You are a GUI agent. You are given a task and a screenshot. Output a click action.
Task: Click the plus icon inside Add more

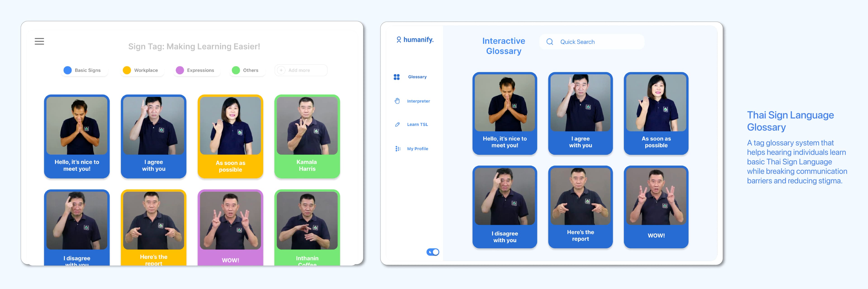pos(281,70)
